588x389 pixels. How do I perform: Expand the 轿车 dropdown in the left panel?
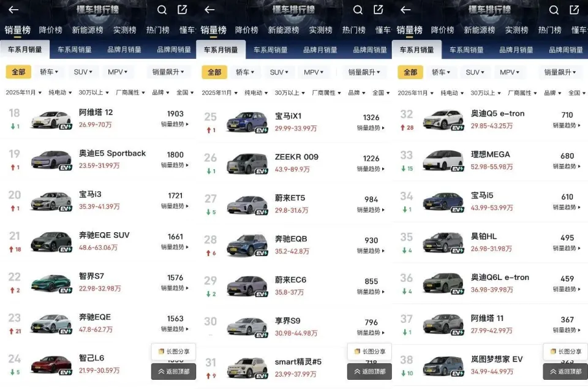(x=49, y=72)
